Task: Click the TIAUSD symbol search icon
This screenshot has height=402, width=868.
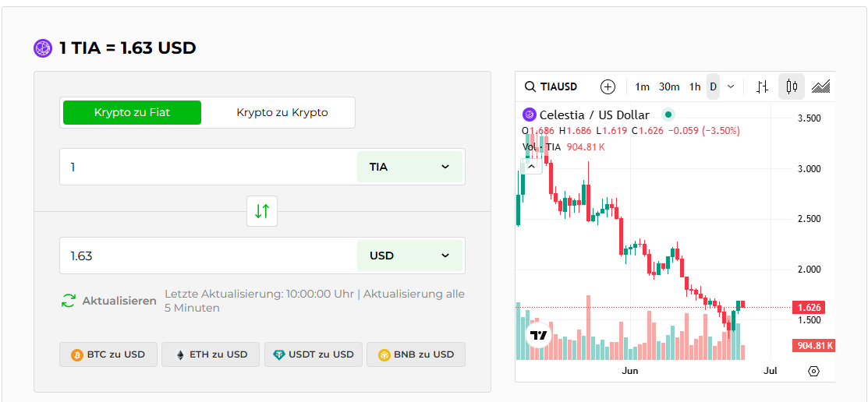Action: (x=530, y=86)
